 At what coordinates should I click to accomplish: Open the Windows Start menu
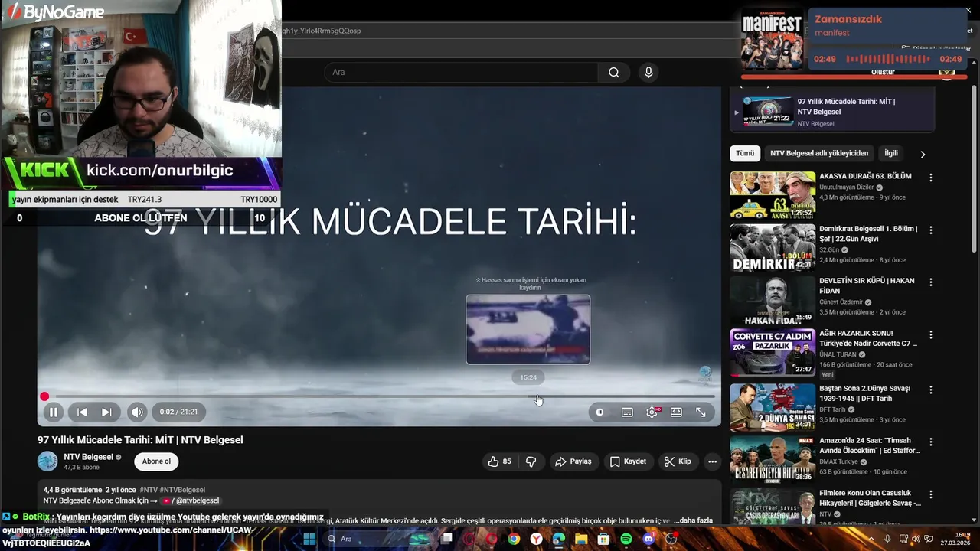tap(309, 539)
